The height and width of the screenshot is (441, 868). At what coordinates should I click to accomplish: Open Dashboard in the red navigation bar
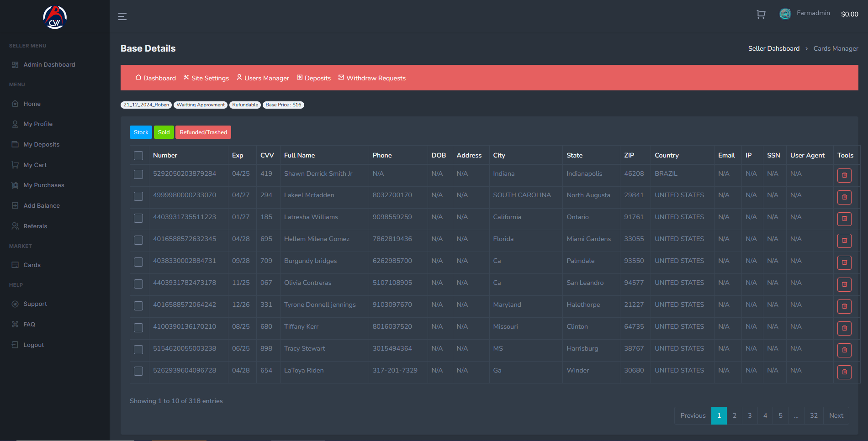tap(156, 78)
